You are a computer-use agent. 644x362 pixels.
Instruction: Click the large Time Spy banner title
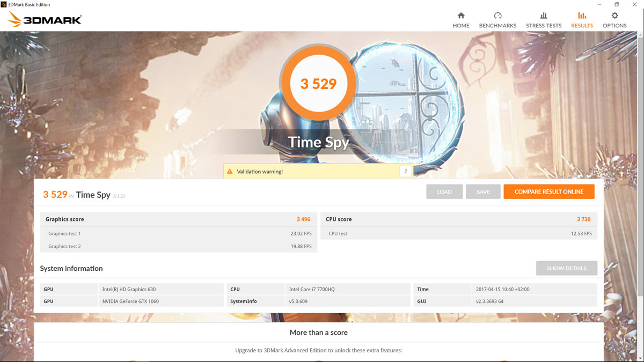click(x=319, y=142)
